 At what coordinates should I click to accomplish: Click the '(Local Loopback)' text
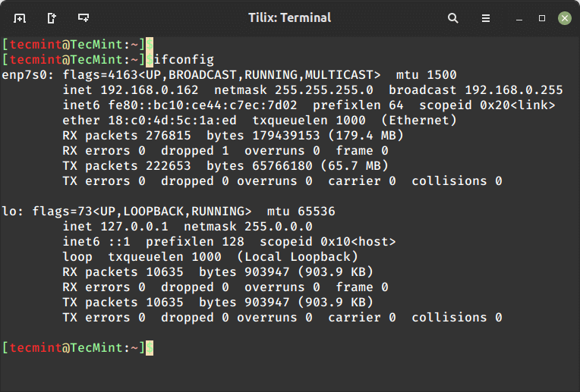[x=298, y=257]
